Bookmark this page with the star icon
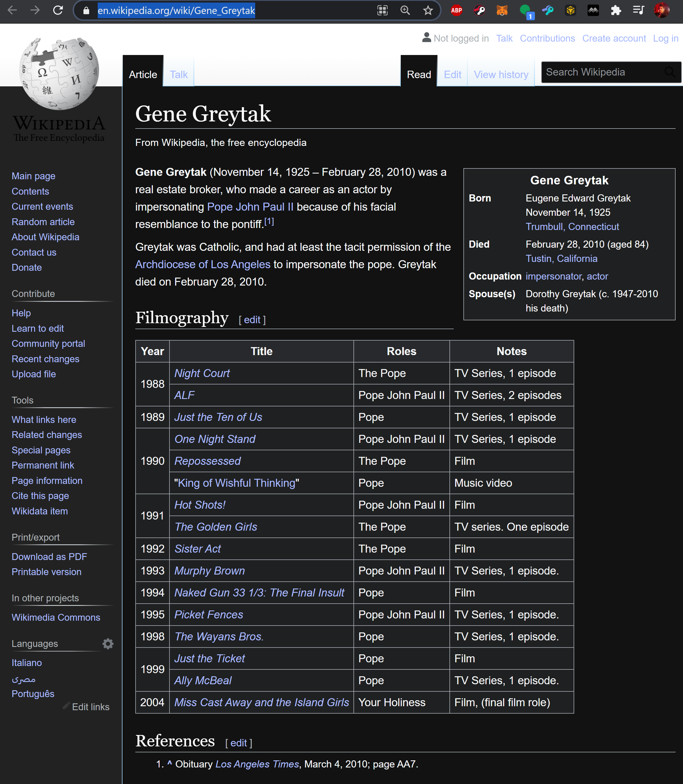683x784 pixels. click(x=428, y=10)
